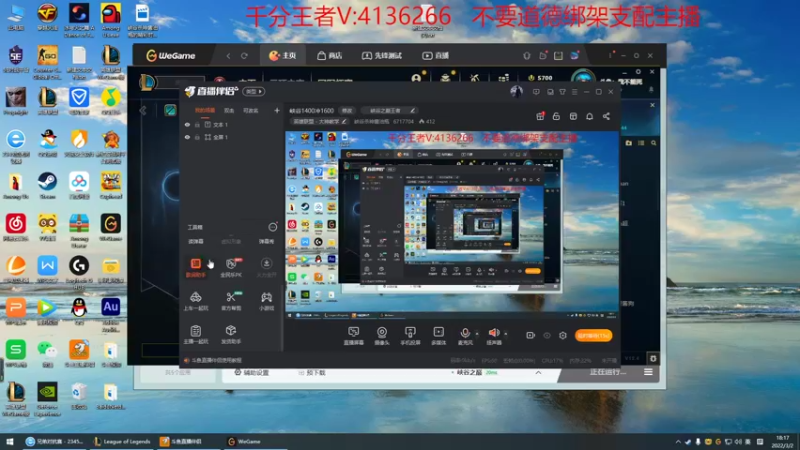Click the 修改 button by stream title
The height and width of the screenshot is (450, 800).
click(347, 111)
